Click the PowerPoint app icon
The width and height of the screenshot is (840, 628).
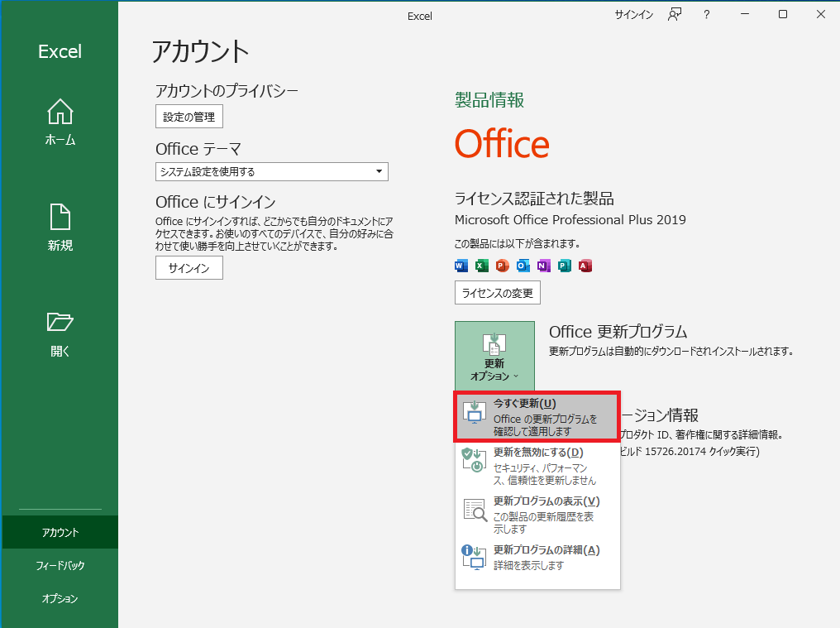502,266
